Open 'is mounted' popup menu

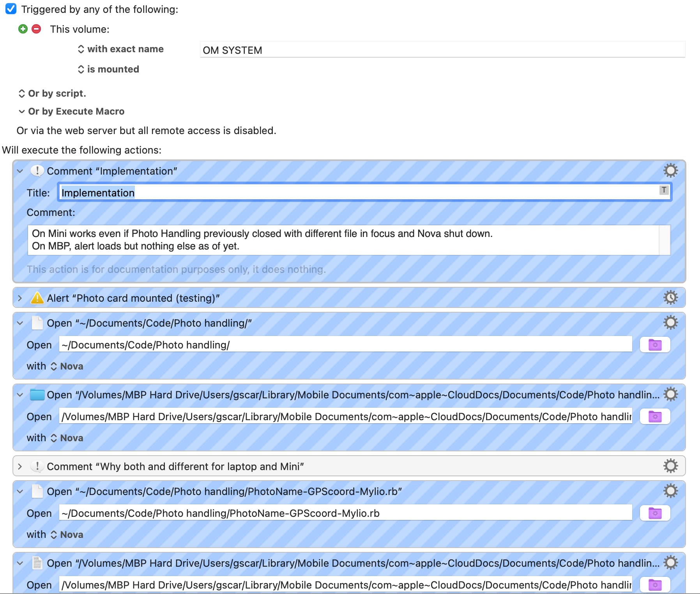(109, 69)
